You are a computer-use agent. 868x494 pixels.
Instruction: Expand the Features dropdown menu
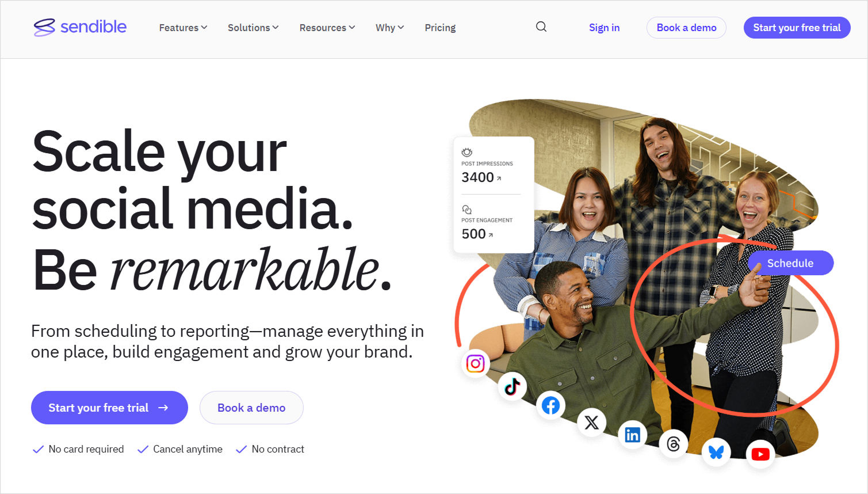(x=183, y=28)
